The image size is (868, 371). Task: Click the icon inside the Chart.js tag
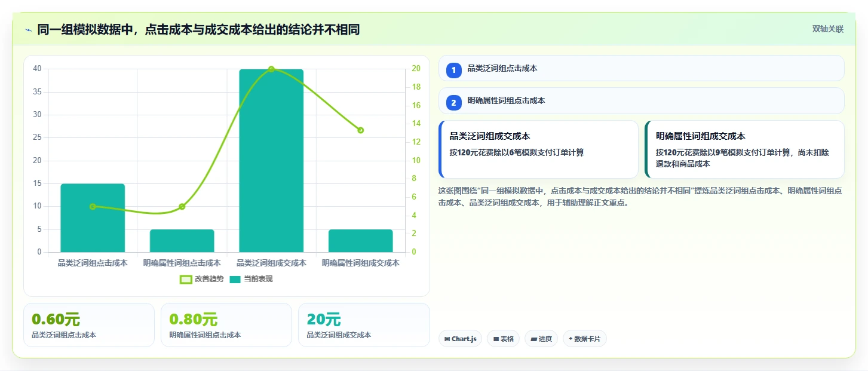[447, 339]
